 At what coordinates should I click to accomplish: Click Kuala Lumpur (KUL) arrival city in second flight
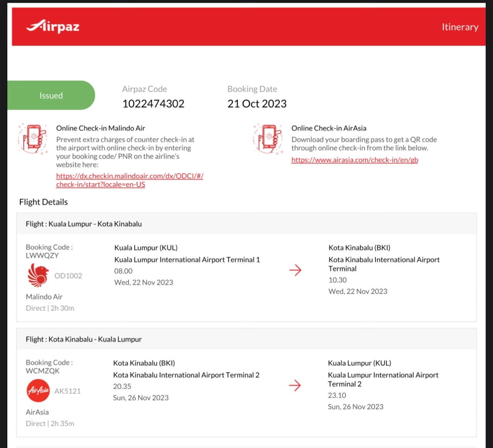[x=359, y=363]
